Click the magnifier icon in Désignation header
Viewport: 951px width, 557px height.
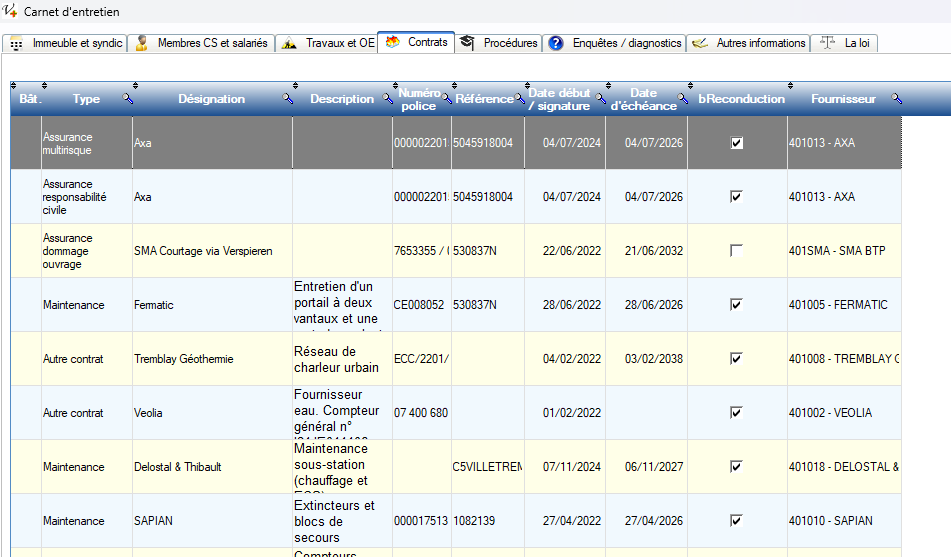click(287, 99)
